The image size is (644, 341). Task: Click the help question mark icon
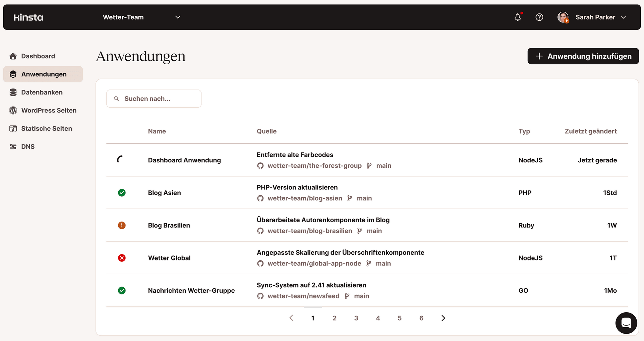(539, 17)
